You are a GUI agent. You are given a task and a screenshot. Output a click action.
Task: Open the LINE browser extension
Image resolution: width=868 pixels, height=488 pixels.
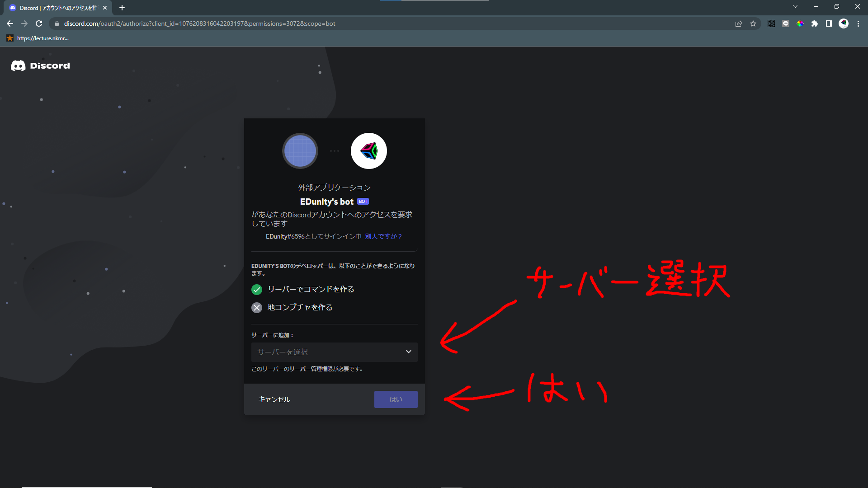pos(785,23)
